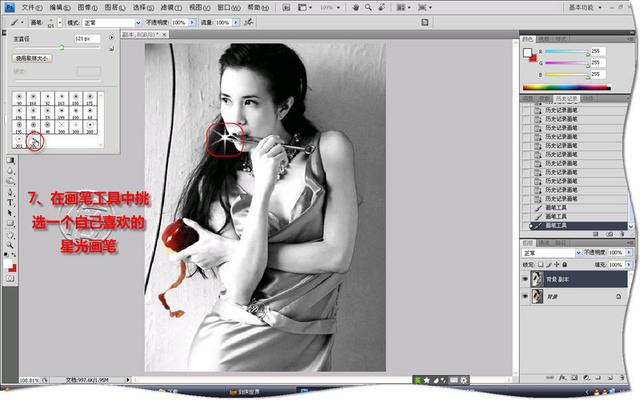
Task: Open the 图像 menu
Action: coord(87,7)
